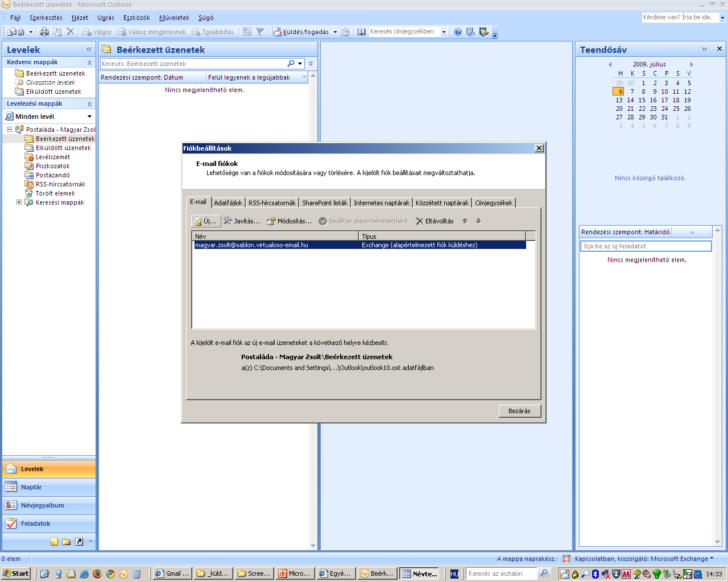The image size is (728, 582).
Task: Click the Delete X icon in the toolbar
Action: [x=71, y=32]
